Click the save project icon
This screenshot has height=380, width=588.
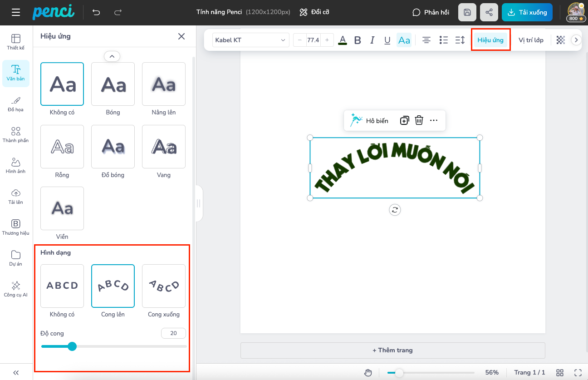point(467,12)
